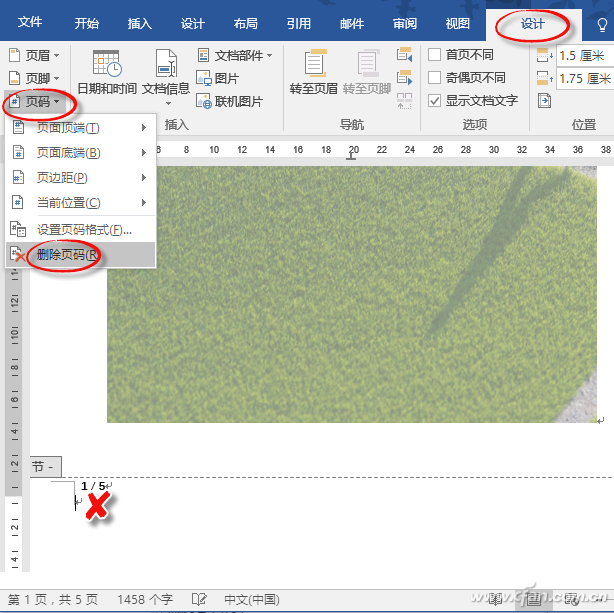Uncheck the 显示文档文字 checkbox

[x=434, y=101]
